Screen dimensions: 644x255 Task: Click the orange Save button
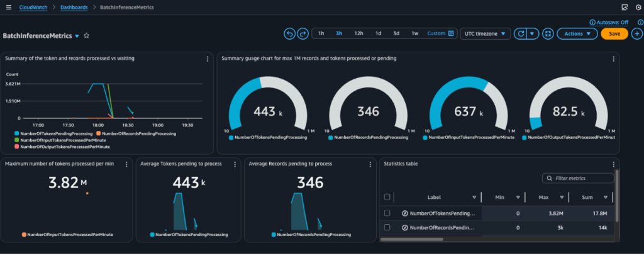(x=614, y=33)
